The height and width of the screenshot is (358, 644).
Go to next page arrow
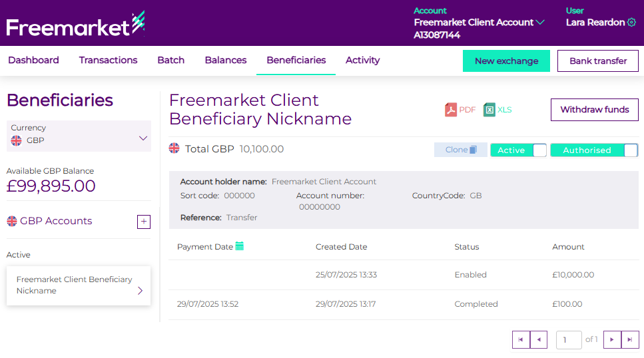click(x=612, y=339)
